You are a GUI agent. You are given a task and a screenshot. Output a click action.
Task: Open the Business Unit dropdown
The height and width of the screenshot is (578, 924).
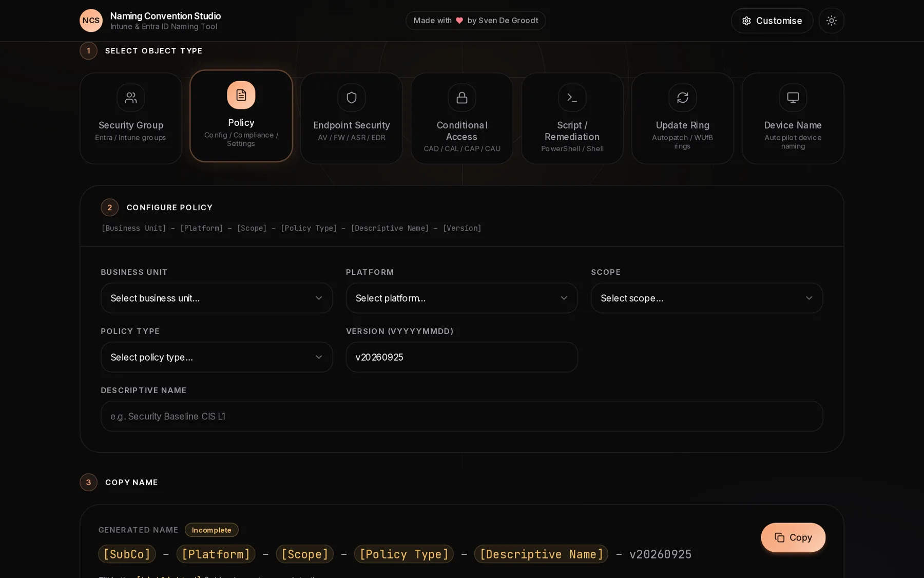click(217, 298)
